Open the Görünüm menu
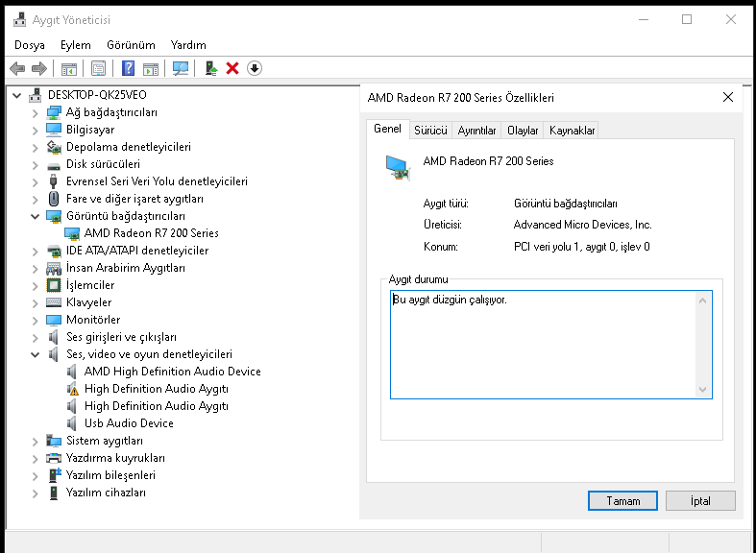This screenshot has height=553, width=756. (131, 45)
